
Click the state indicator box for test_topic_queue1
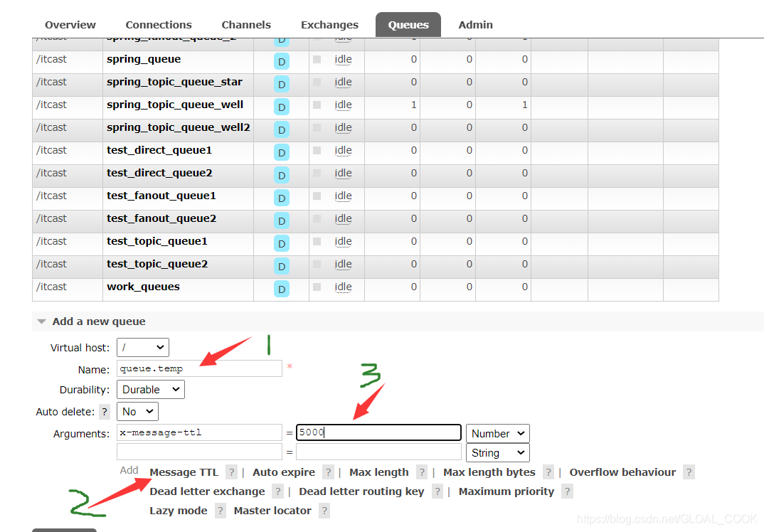tap(317, 241)
